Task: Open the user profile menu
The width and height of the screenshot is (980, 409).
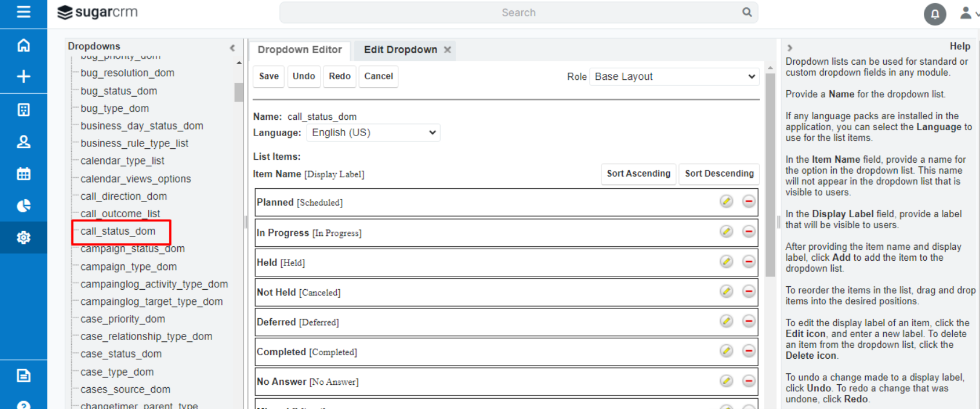Action: (969, 13)
